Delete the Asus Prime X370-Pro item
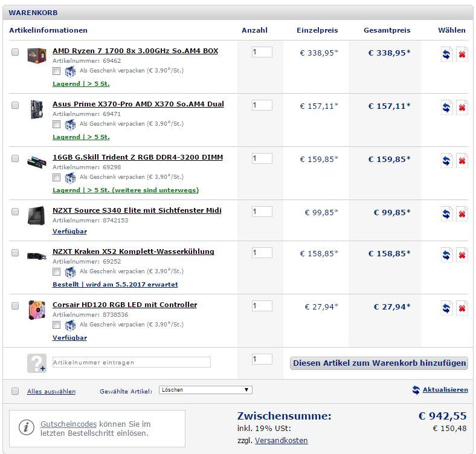The image size is (476, 454). tap(462, 108)
